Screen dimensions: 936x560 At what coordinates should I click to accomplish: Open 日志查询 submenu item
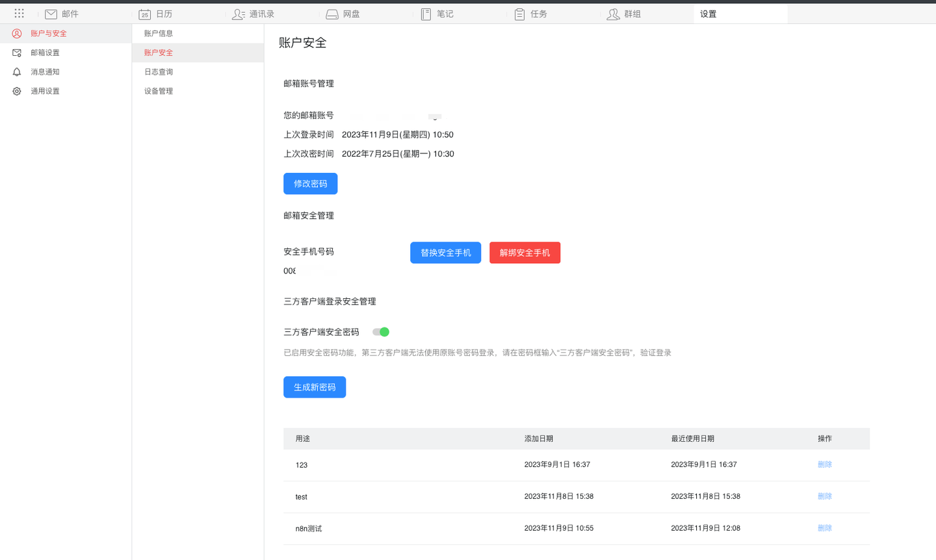(198, 72)
